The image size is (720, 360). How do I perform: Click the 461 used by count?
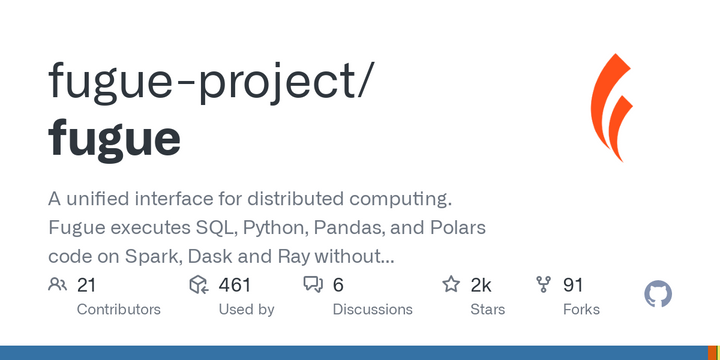235,285
